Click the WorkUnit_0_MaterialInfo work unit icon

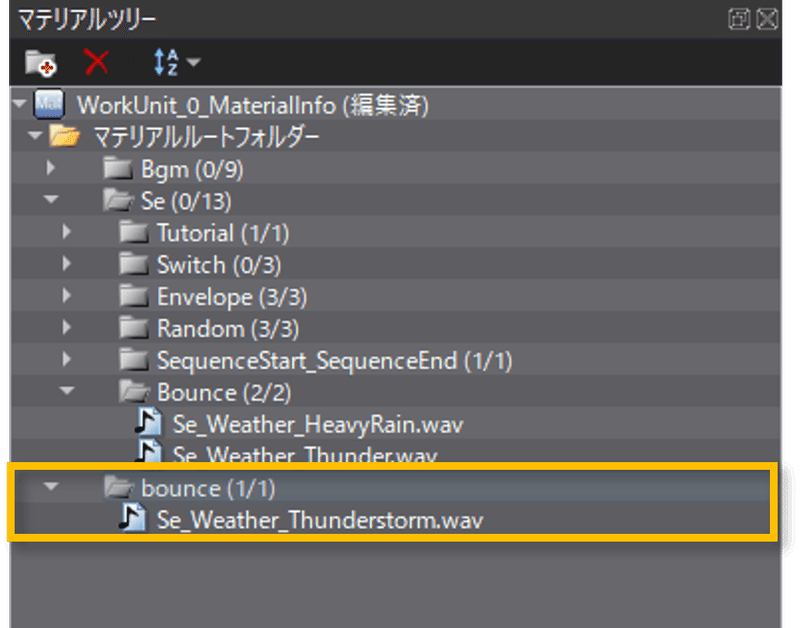pos(49,104)
